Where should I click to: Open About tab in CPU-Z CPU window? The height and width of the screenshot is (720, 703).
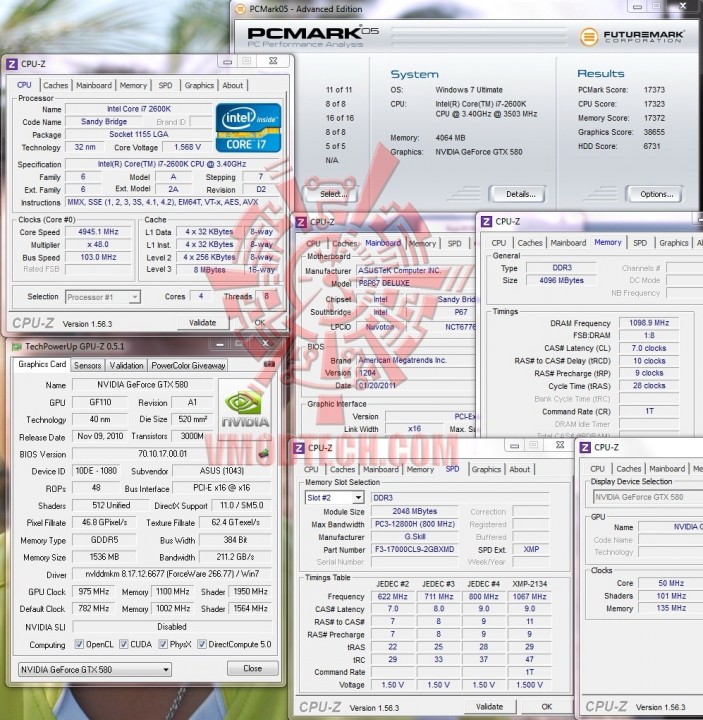[x=233, y=85]
